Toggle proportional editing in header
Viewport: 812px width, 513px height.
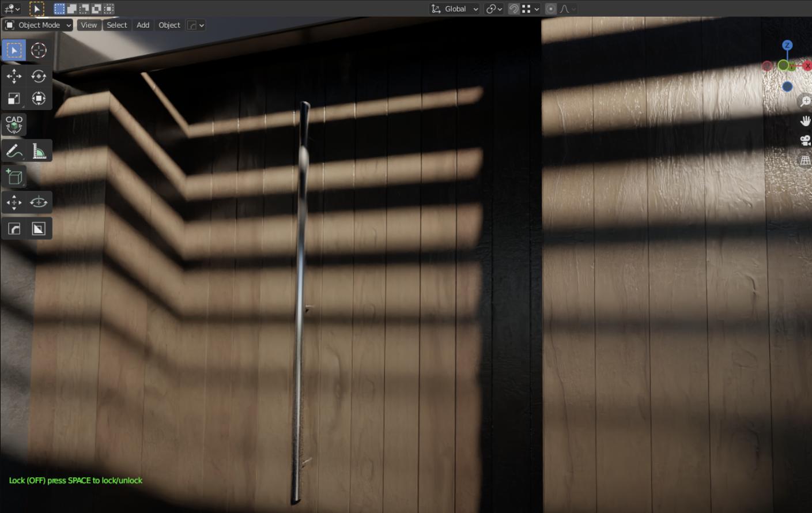click(550, 9)
